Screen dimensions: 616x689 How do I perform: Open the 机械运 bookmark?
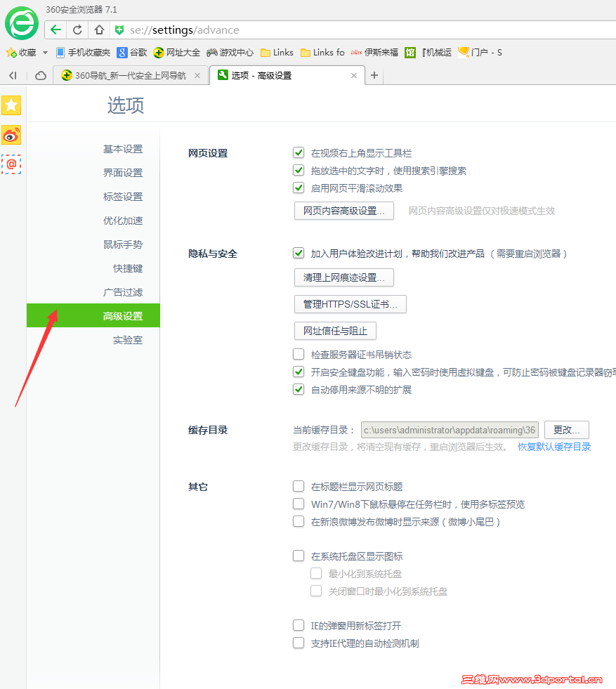click(x=437, y=53)
